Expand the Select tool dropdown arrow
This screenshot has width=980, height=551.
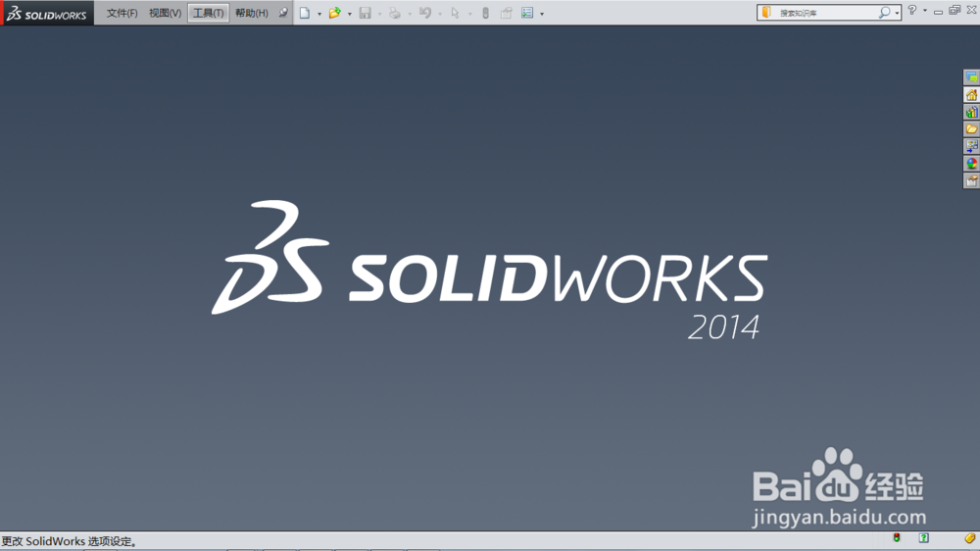470,14
